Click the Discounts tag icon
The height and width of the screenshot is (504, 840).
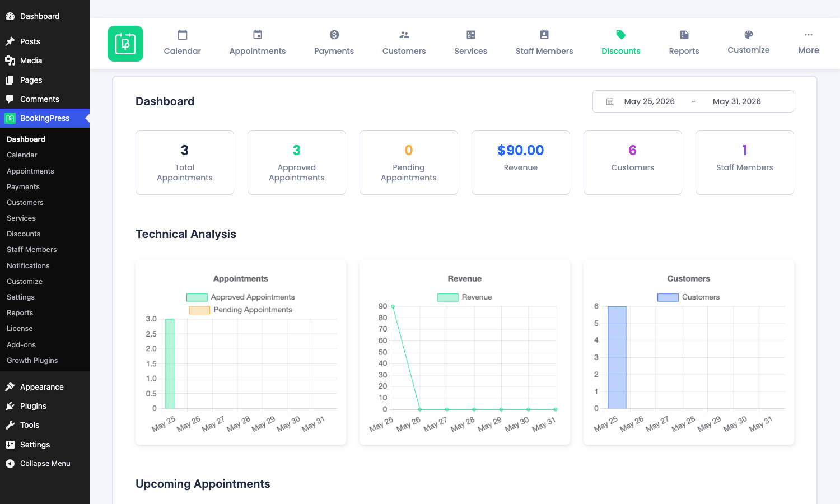621,35
